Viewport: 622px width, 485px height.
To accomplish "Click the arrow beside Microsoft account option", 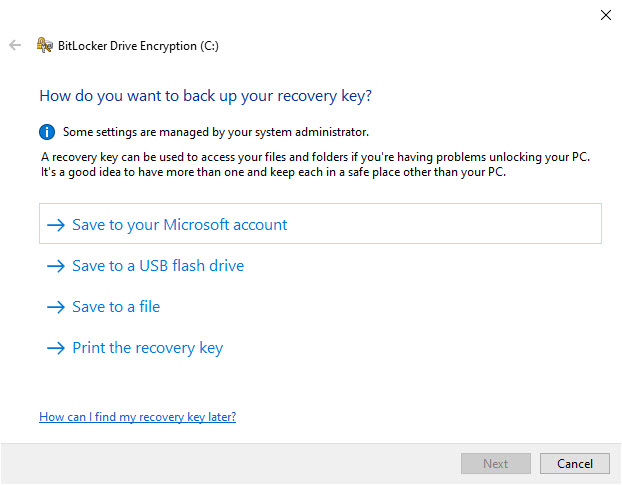I will [55, 225].
